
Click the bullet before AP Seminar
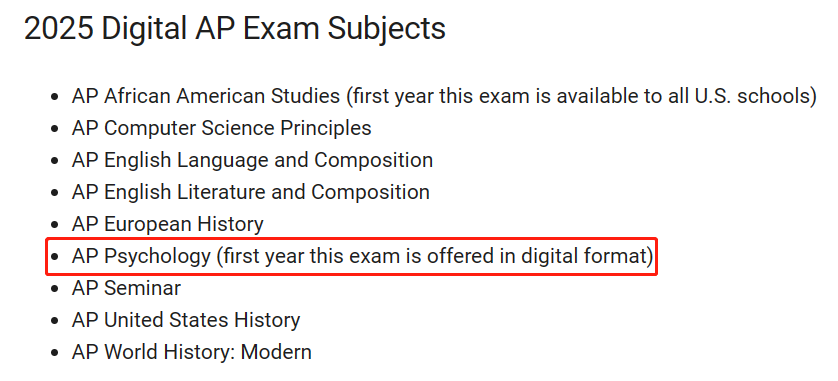tap(54, 290)
